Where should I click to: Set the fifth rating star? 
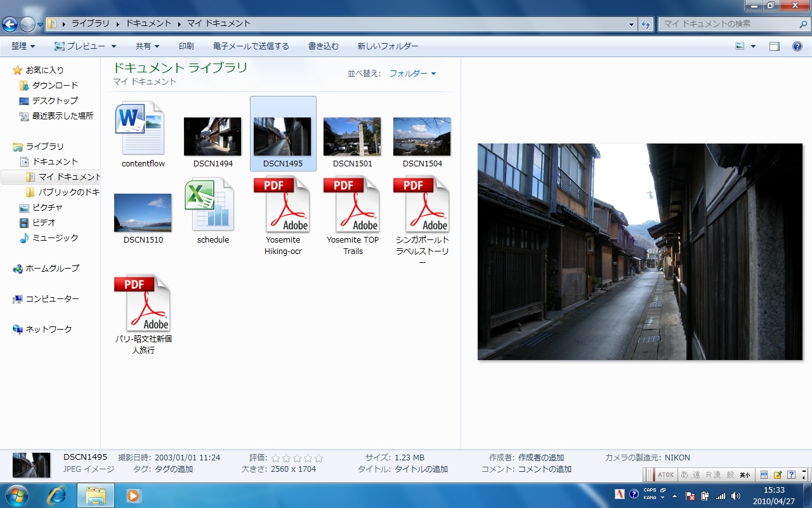pyautogui.click(x=318, y=458)
